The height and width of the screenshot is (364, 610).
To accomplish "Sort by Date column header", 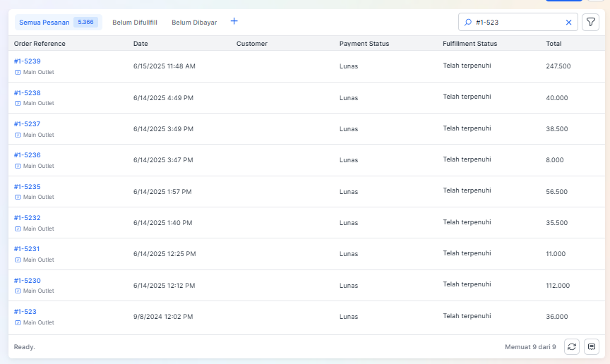I will click(x=140, y=44).
